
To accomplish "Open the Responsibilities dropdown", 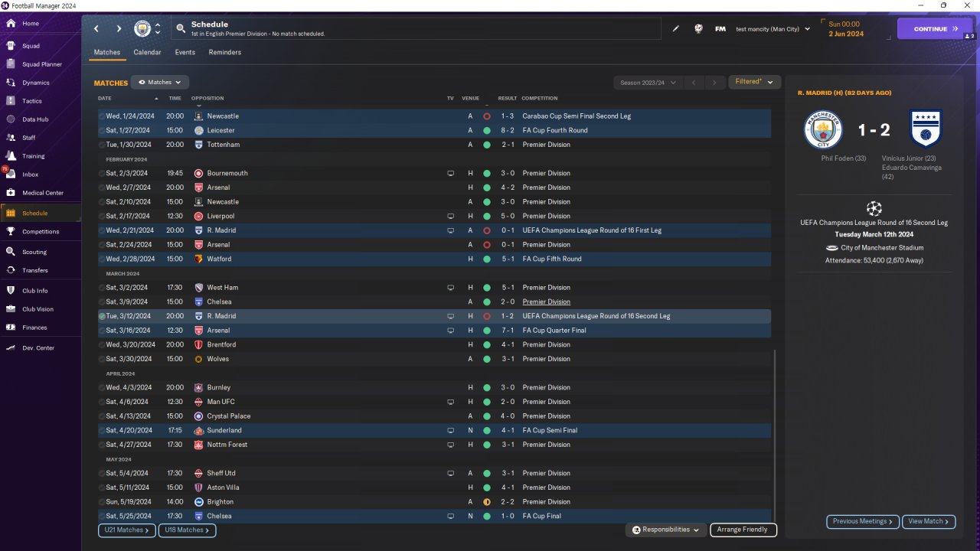I will tap(665, 530).
